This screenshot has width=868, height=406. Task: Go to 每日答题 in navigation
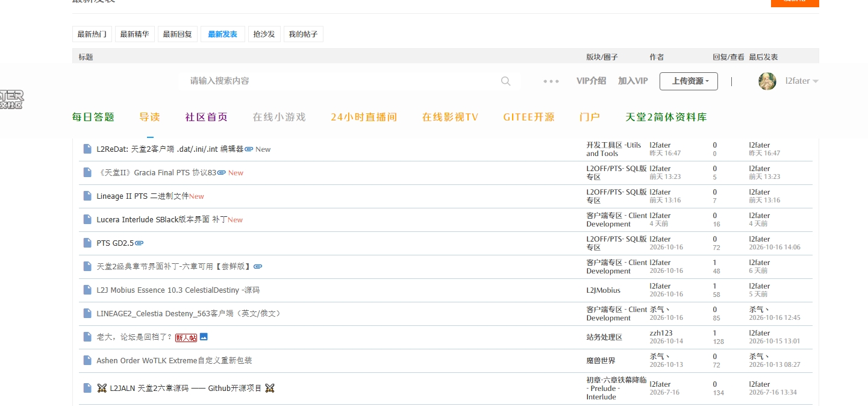[x=93, y=117]
